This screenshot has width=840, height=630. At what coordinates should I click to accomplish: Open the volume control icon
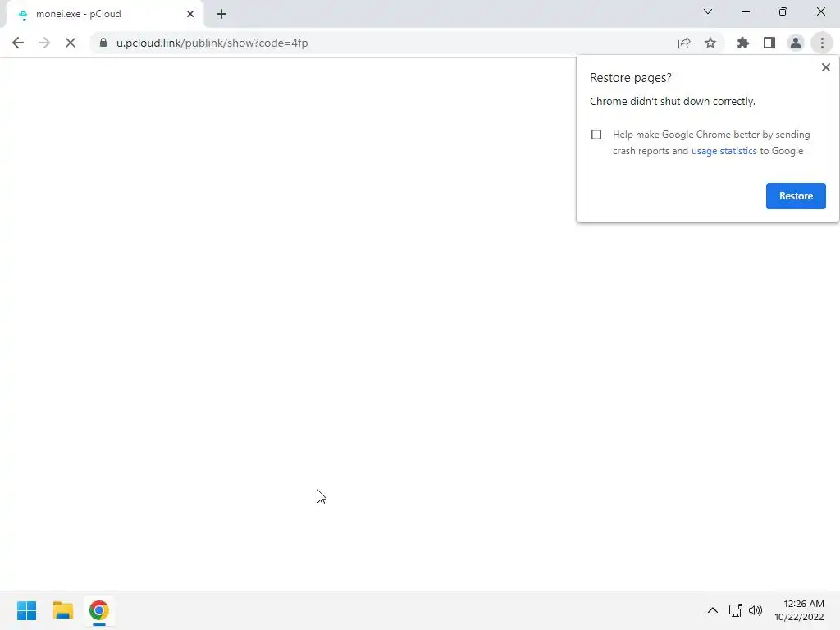point(756,610)
